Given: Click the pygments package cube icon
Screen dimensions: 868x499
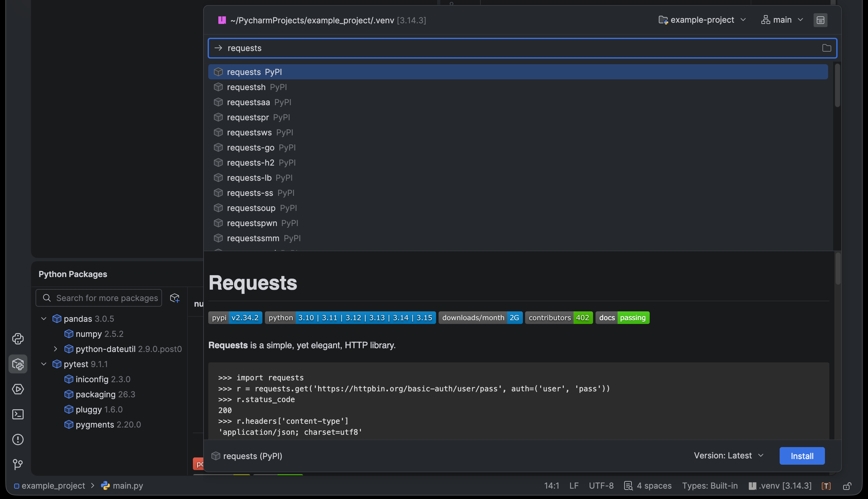Looking at the screenshot, I should [69, 424].
